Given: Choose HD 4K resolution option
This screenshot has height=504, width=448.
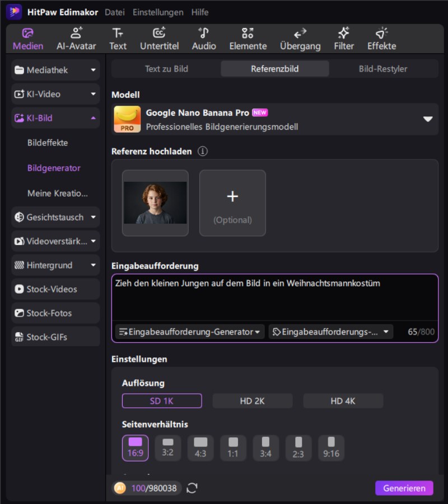Looking at the screenshot, I should [343, 401].
